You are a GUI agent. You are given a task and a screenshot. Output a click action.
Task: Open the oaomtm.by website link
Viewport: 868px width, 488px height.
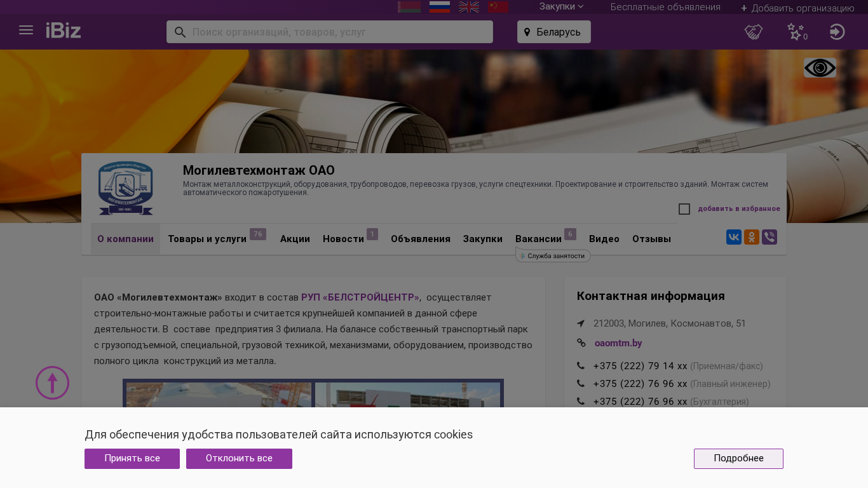click(618, 343)
